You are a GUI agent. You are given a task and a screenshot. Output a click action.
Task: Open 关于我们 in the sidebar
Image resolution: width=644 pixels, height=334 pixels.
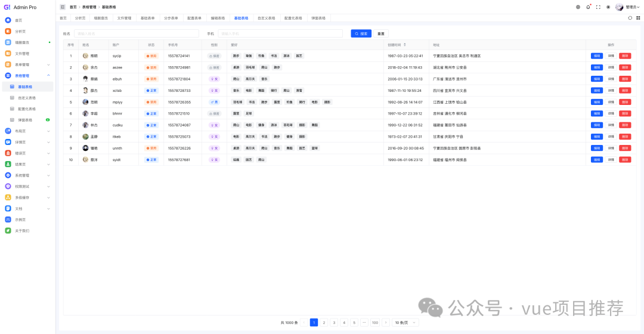click(x=22, y=231)
